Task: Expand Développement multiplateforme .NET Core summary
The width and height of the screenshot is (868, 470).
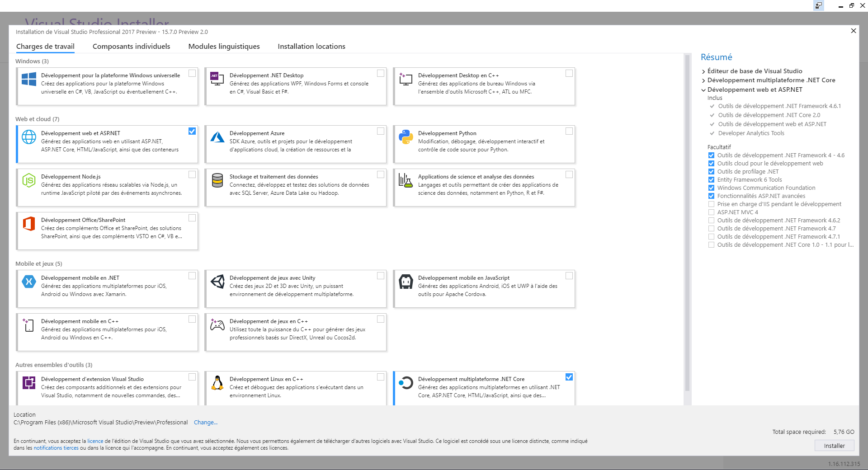Action: (x=703, y=80)
